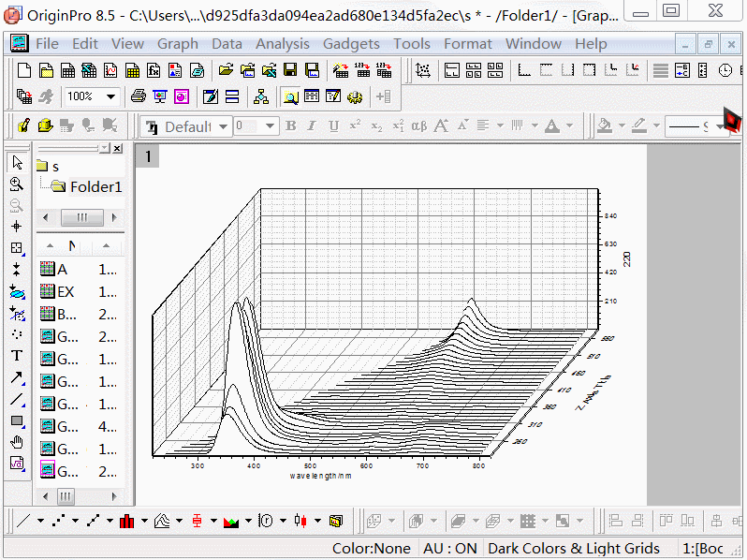
Task: Select Folder1 in the project tree
Action: click(x=95, y=186)
